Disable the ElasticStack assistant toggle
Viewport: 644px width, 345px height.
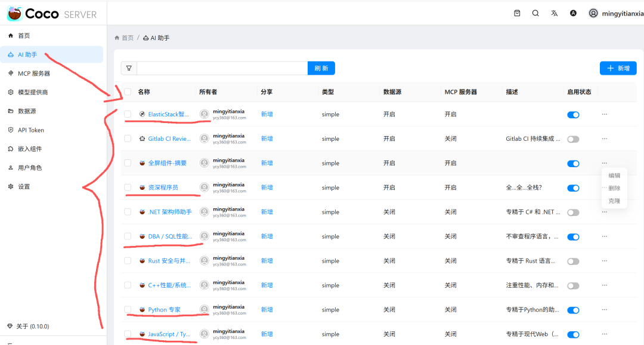[x=573, y=115]
